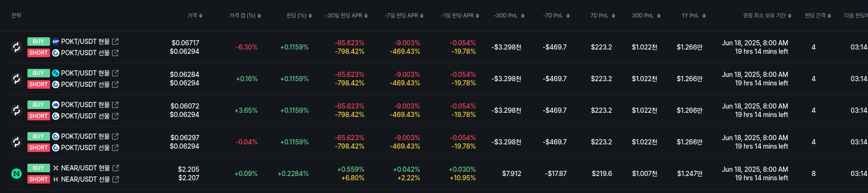Click the BUY badge in the NEAR row
868x193 pixels.
pyautogui.click(x=38, y=168)
